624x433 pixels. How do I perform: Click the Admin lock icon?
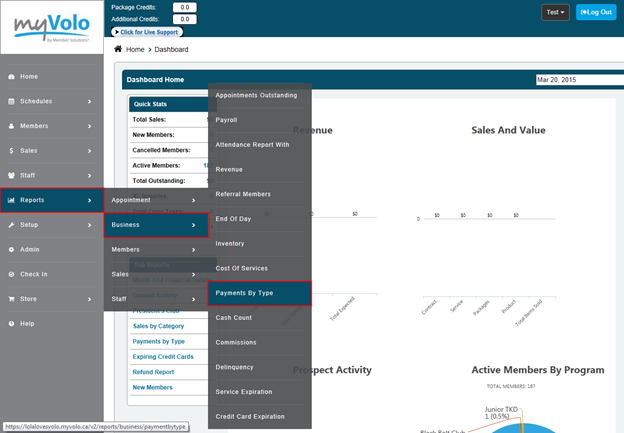(11, 249)
